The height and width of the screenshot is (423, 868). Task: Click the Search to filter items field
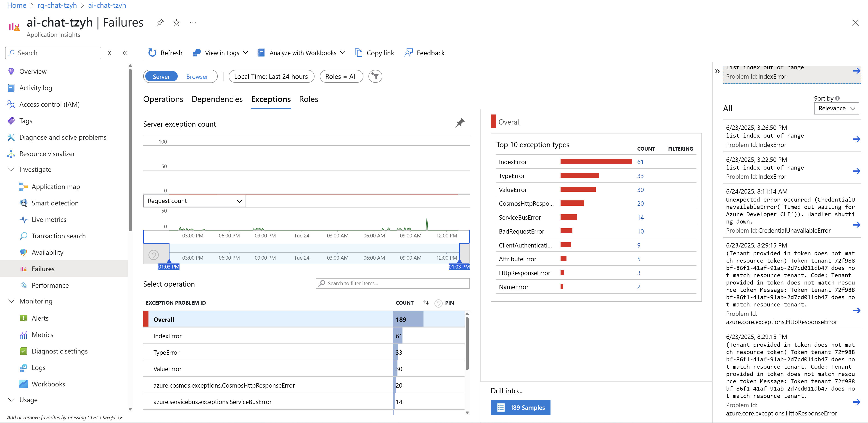tap(393, 283)
